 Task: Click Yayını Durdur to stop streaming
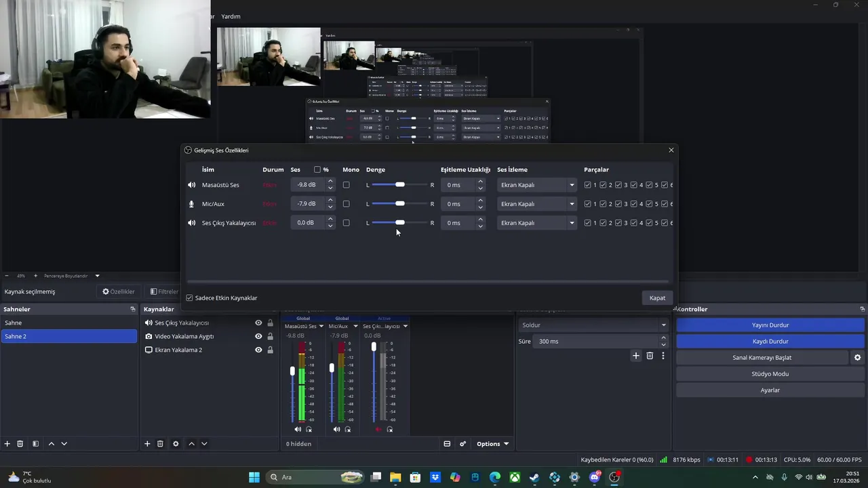770,325
